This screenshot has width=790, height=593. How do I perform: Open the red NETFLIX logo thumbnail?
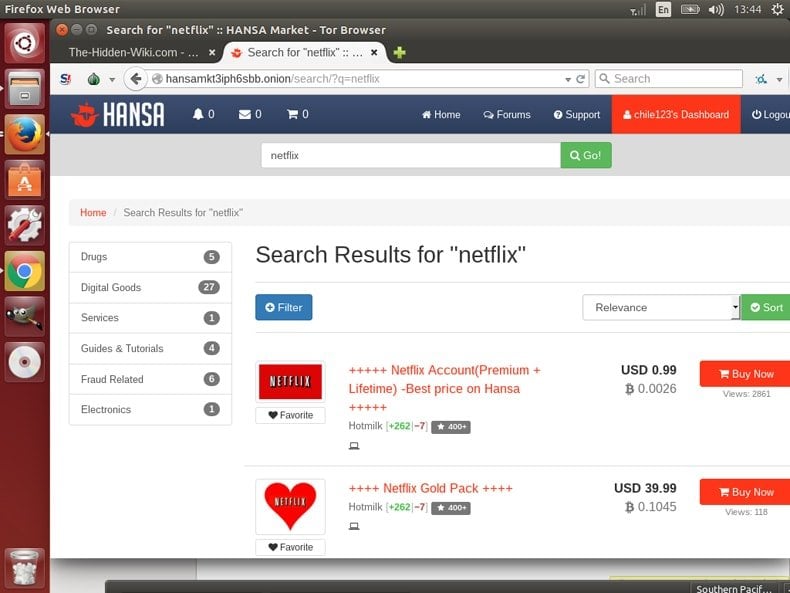[290, 381]
